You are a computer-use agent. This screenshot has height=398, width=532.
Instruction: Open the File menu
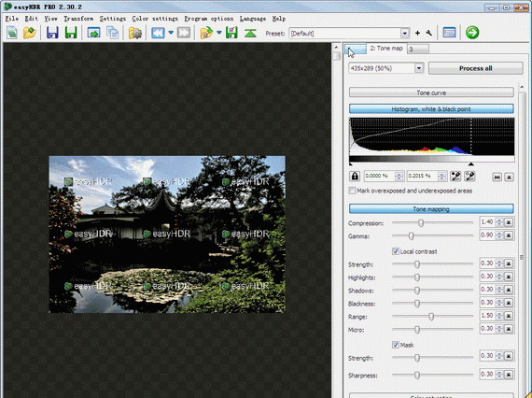click(x=12, y=19)
